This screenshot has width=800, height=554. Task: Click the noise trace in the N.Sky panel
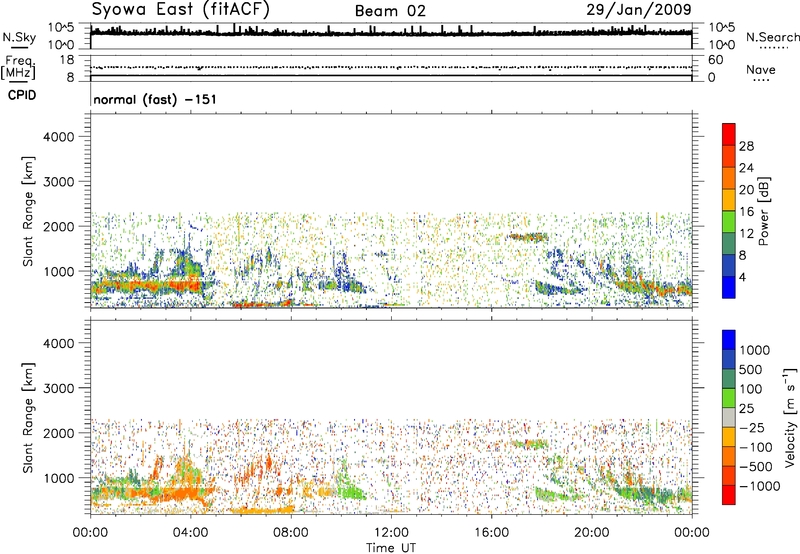click(x=391, y=33)
